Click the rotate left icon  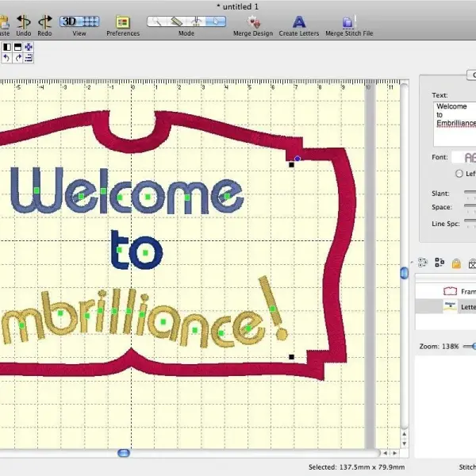point(6,58)
